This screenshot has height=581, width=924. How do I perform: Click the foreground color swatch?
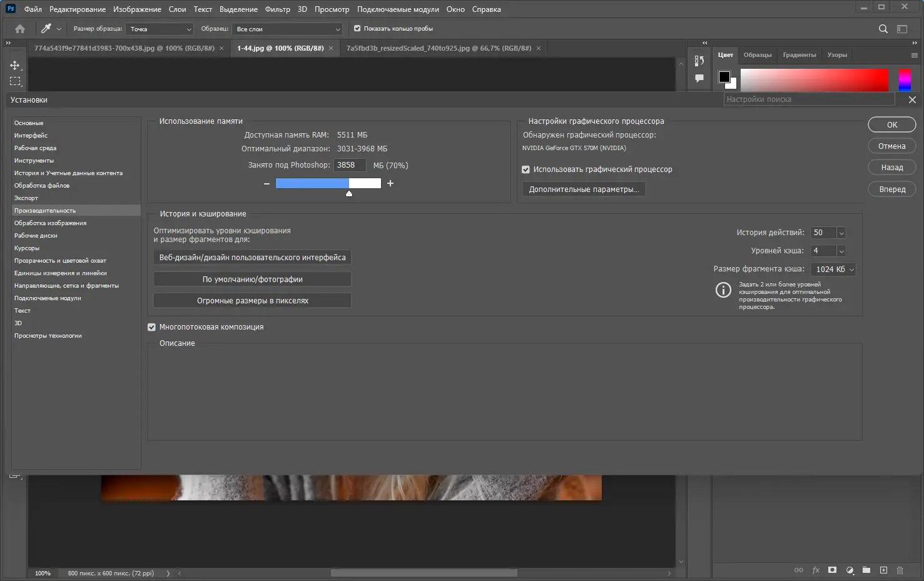(x=723, y=74)
